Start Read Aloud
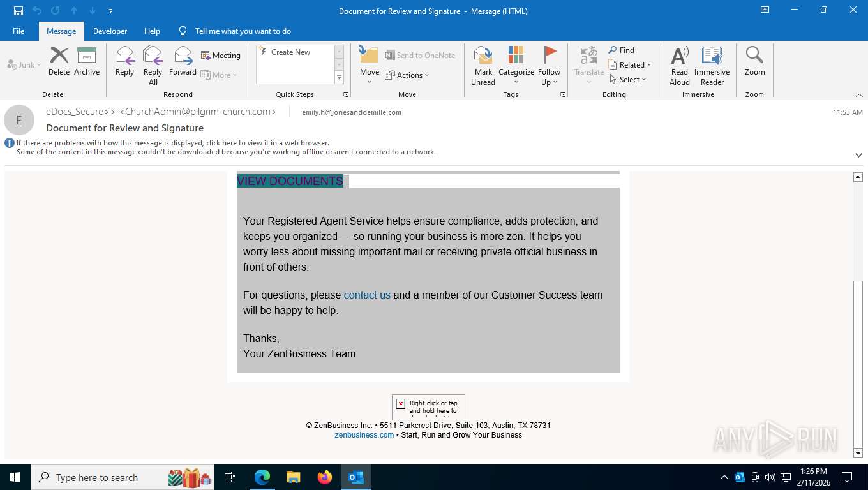 [x=680, y=65]
